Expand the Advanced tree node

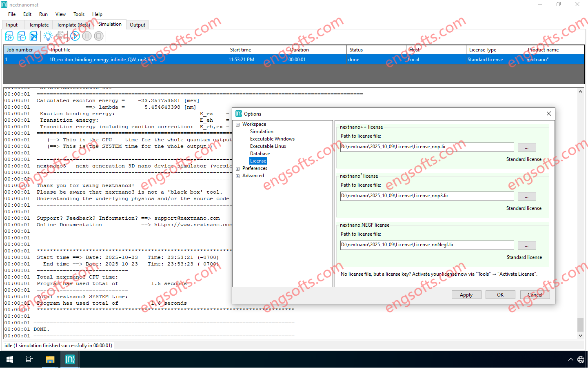(237, 176)
